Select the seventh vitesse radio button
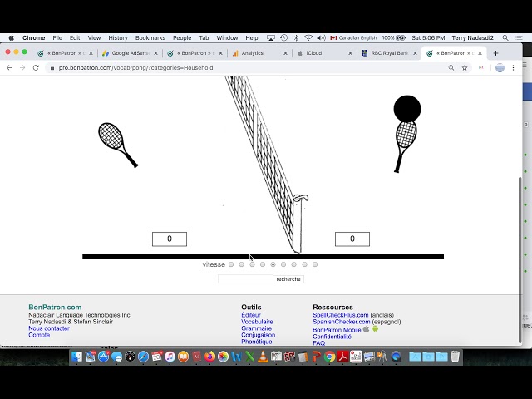Image resolution: width=532 pixels, height=399 pixels. coord(293,264)
